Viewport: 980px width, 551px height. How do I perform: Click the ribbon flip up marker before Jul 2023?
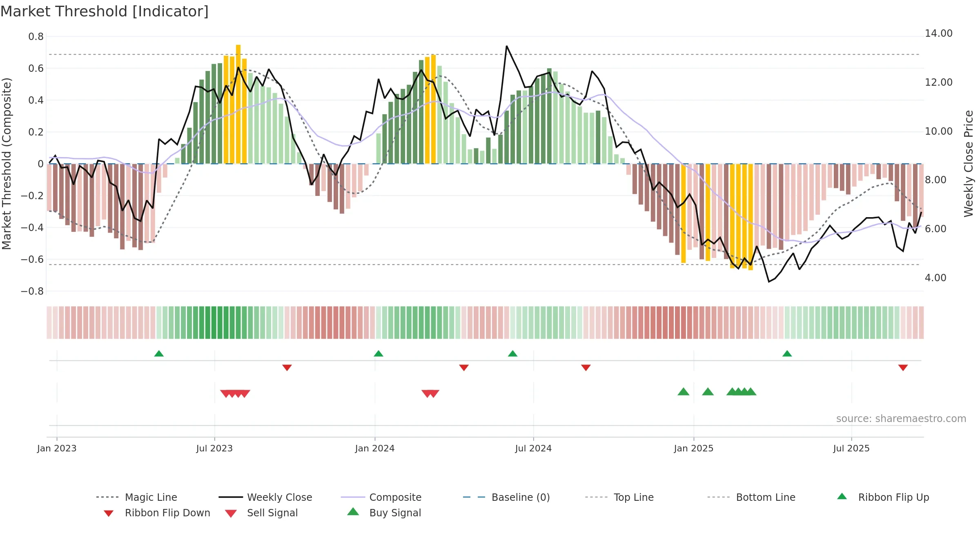coord(159,353)
